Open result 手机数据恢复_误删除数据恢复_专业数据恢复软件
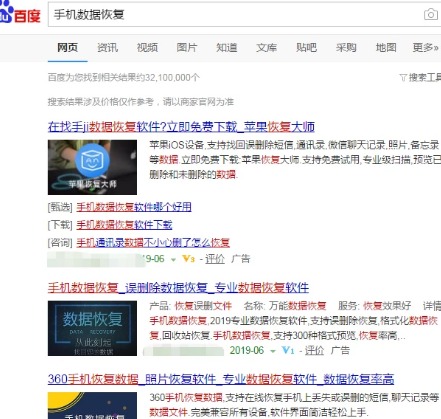 [178, 287]
